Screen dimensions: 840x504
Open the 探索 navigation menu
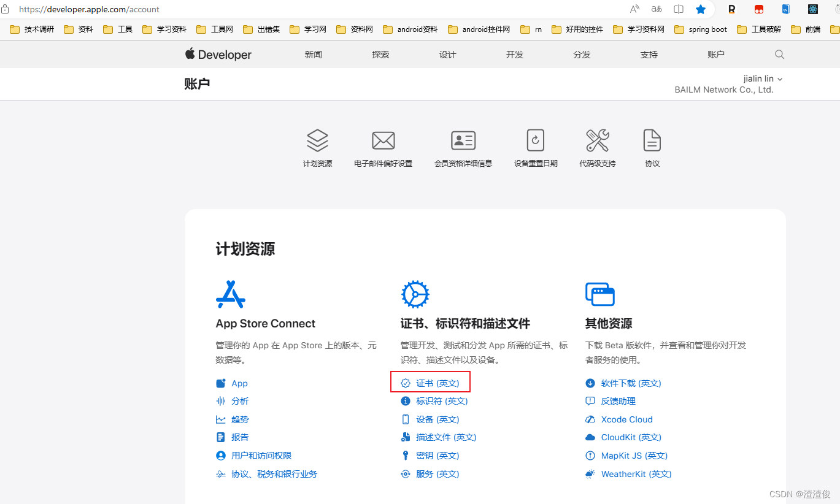380,55
